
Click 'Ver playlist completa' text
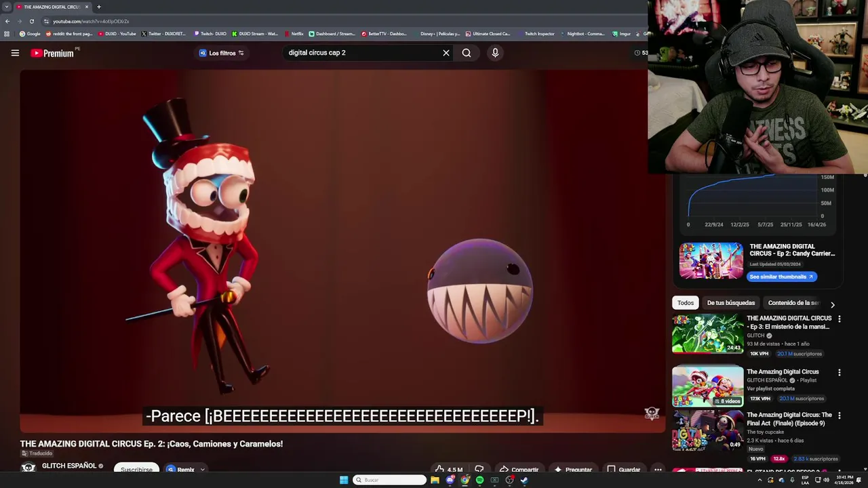pos(770,389)
